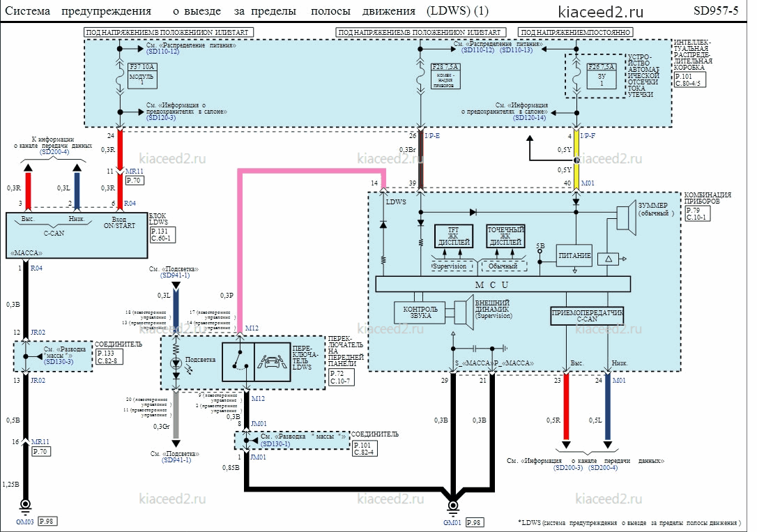Viewport: 757px width, 532px height.
Task: Click the GM03 ground symbol
Action: click(x=25, y=506)
